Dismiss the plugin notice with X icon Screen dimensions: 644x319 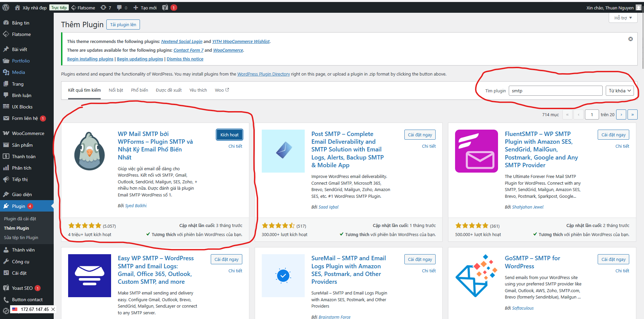click(x=630, y=39)
